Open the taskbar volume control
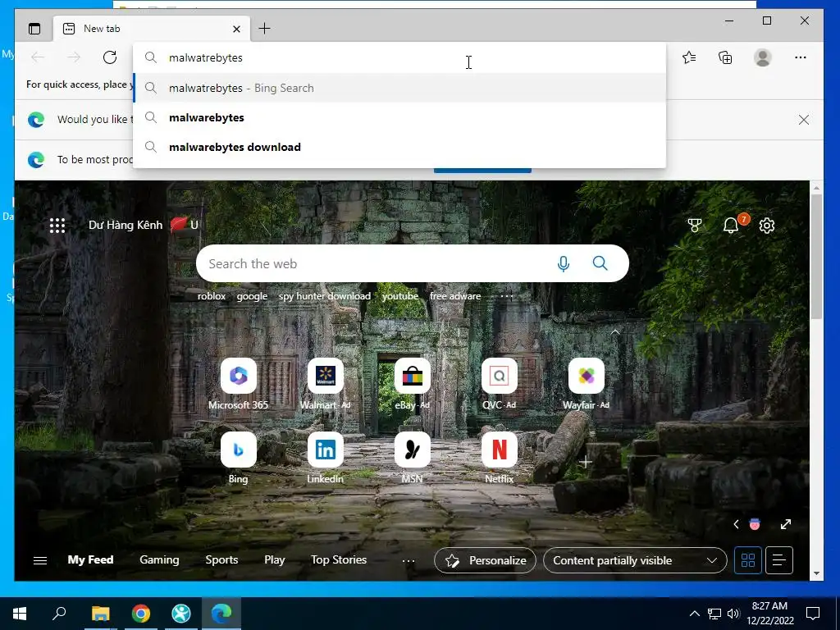This screenshot has height=630, width=840. pos(733,614)
